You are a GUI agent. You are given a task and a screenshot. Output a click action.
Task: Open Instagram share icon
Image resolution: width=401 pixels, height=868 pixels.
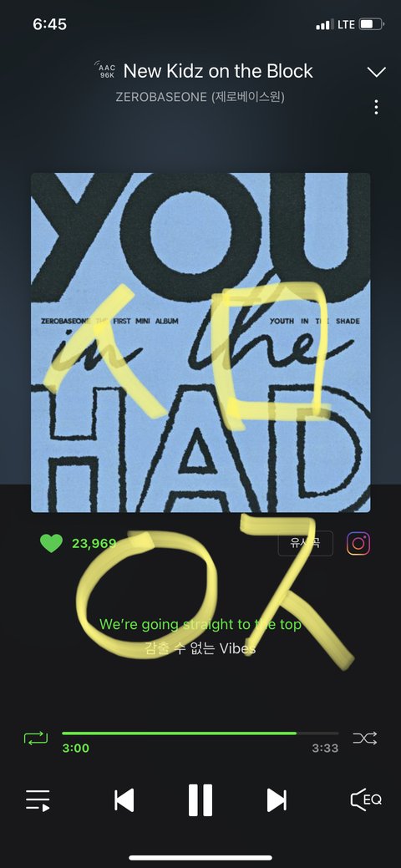tap(358, 544)
